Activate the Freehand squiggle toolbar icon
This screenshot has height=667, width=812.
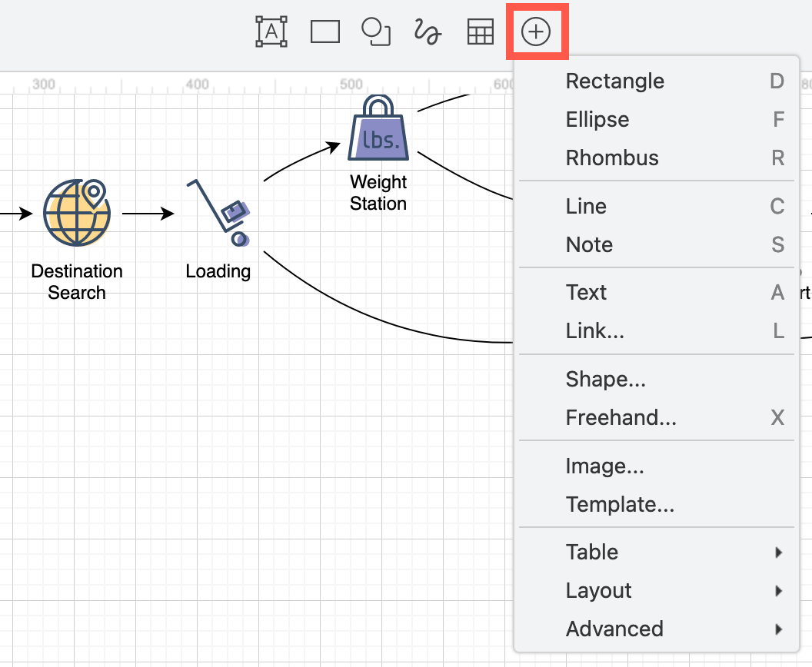(428, 32)
